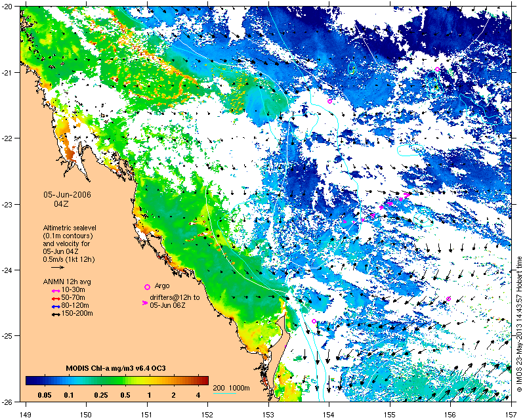Click the Argo float marker near 156E, 24.4S
The height and width of the screenshot is (420, 525).
(x=449, y=299)
